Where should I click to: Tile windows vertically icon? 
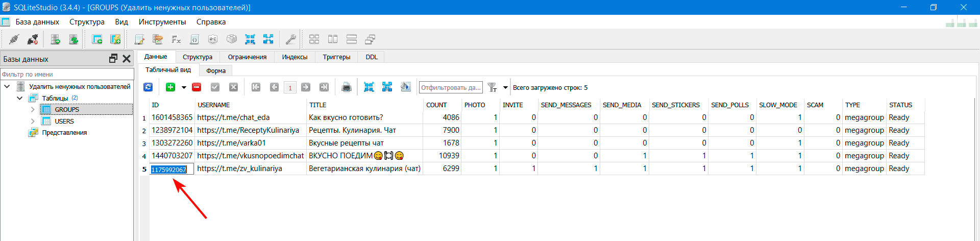click(352, 39)
